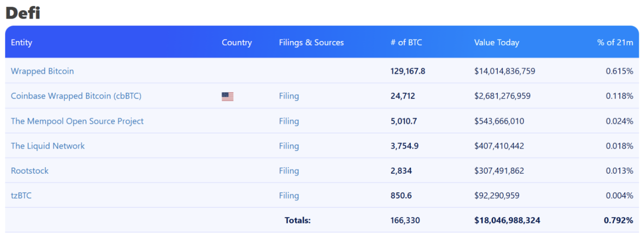Open the Filing link for The Mempool Open Source Project
Screen dimensions: 644x242
[x=289, y=121]
